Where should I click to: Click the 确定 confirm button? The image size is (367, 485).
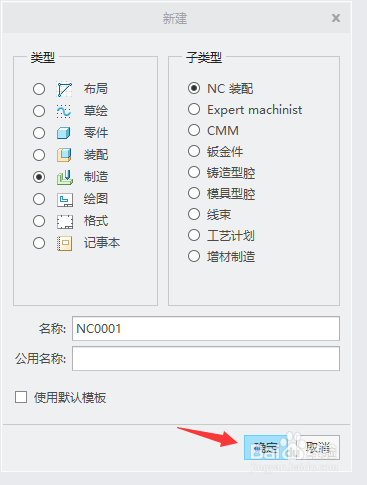265,447
